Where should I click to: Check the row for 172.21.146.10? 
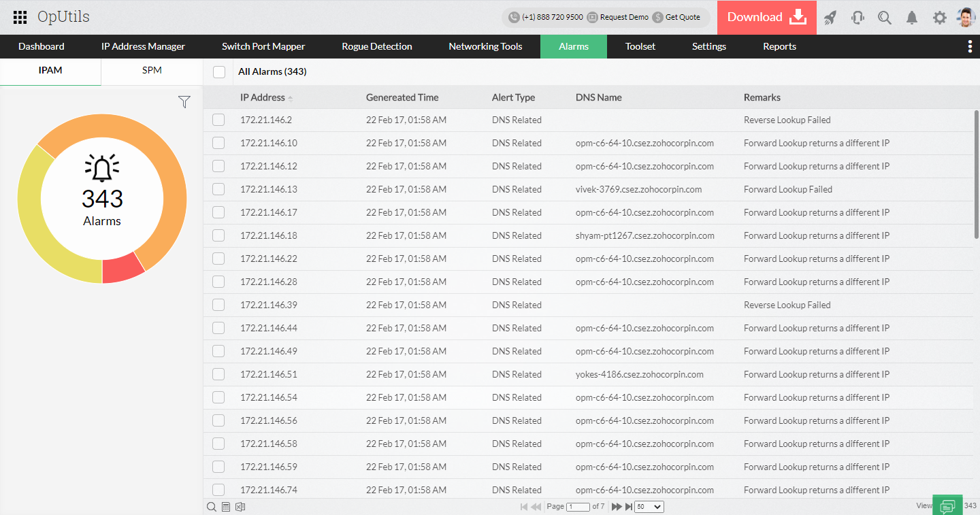click(218, 143)
